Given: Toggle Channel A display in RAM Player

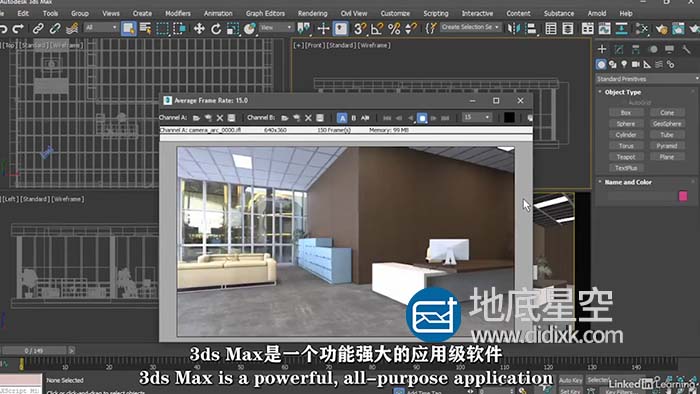Looking at the screenshot, I should [342, 118].
